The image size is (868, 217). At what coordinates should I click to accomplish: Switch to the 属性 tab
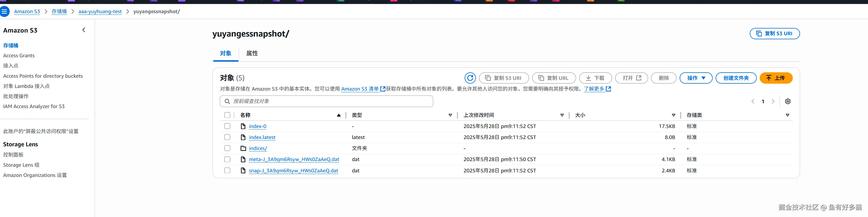[252, 53]
